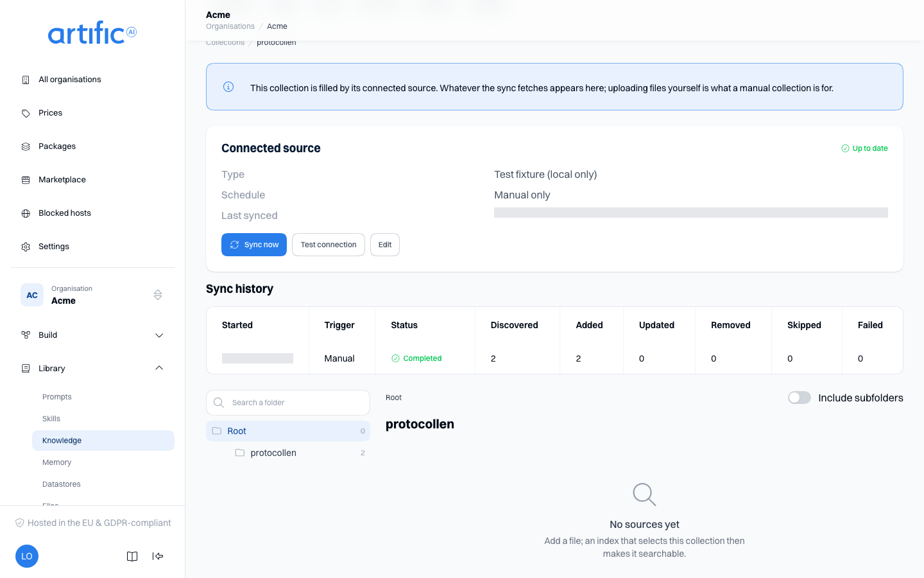Screen dimensions: 924x578
Task: Click the Test fixture (local only) value
Action: pyautogui.click(x=545, y=175)
